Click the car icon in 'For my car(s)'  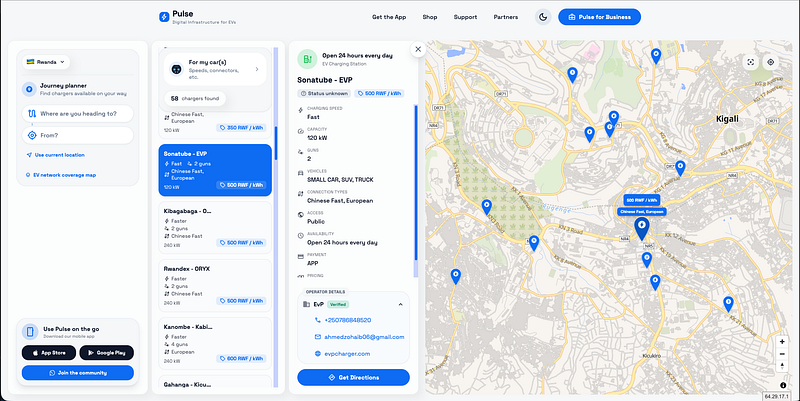(177, 69)
